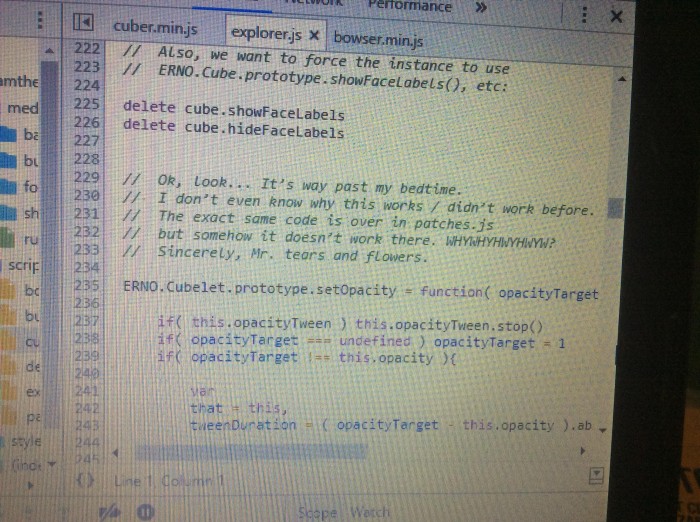This screenshot has height=522, width=700.
Task: Click the horizontal scrollbar right arrow
Action: 583,451
